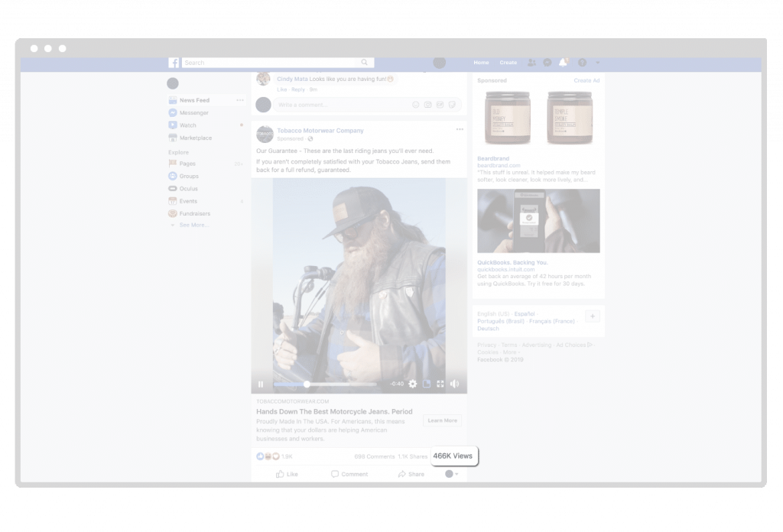Image resolution: width=783 pixels, height=532 pixels.
Task: Open the Tobacco Motorwear post options menu
Action: tap(460, 129)
